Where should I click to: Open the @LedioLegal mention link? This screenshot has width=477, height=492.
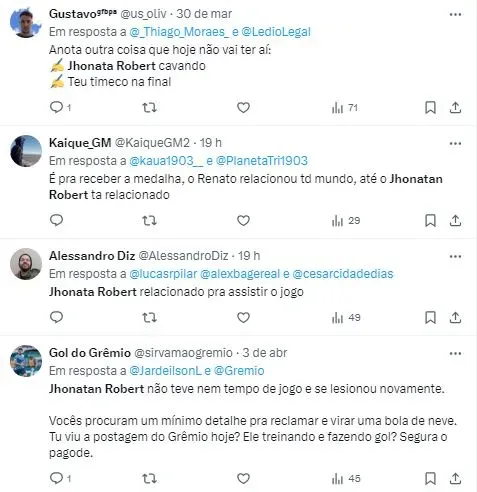point(276,32)
